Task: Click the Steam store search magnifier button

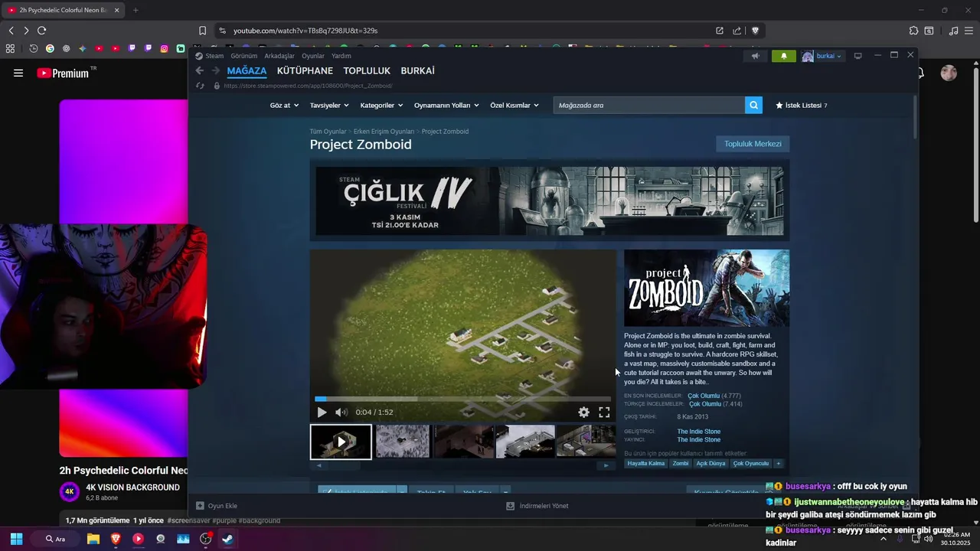Action: (754, 105)
